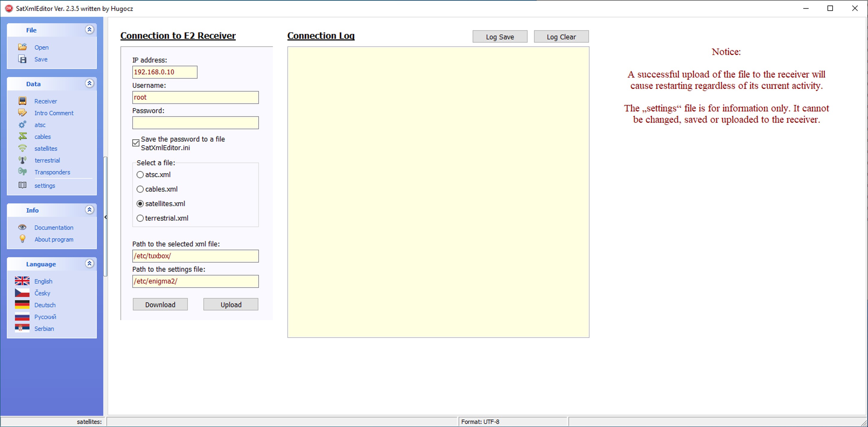The image size is (868, 427).
Task: Toggle Save the password to a file checkbox
Action: point(136,143)
